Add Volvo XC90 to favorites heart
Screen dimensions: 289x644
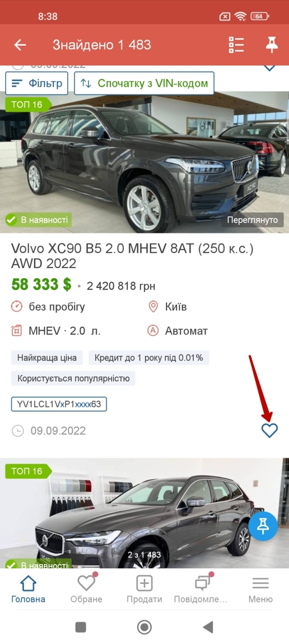click(270, 430)
